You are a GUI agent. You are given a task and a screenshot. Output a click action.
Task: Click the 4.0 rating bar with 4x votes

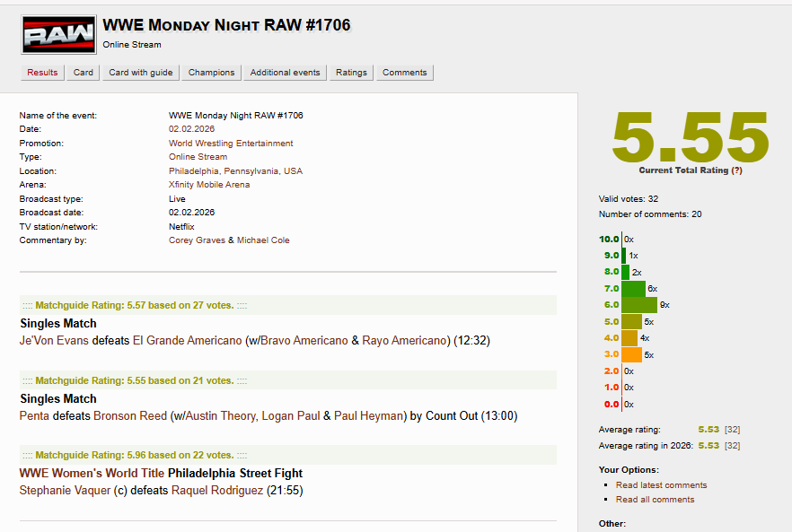(629, 338)
